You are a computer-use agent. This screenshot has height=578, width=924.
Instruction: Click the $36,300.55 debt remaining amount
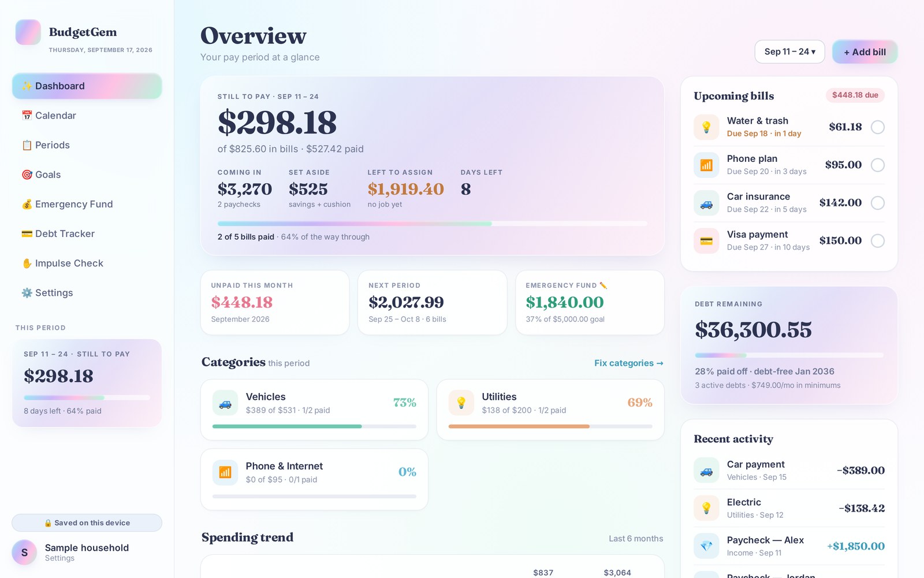753,330
